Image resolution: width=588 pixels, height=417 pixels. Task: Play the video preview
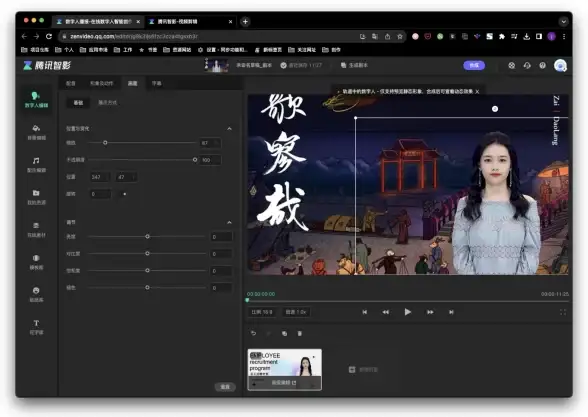(x=408, y=312)
